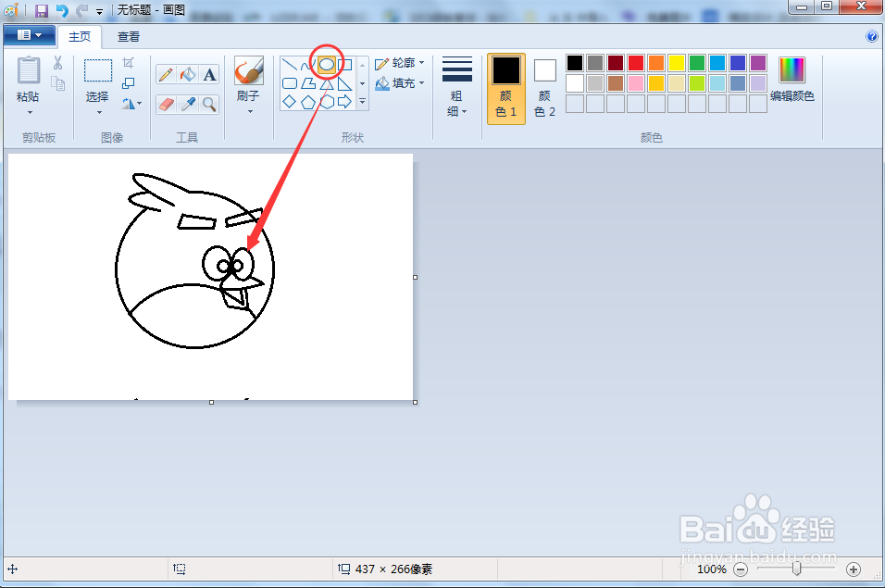Click the Cut scissors icon
Viewport: 885px width, 588px height.
57,62
